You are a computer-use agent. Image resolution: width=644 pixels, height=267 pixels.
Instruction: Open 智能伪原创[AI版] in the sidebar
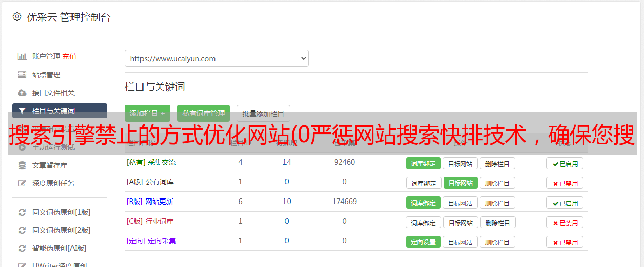point(59,248)
